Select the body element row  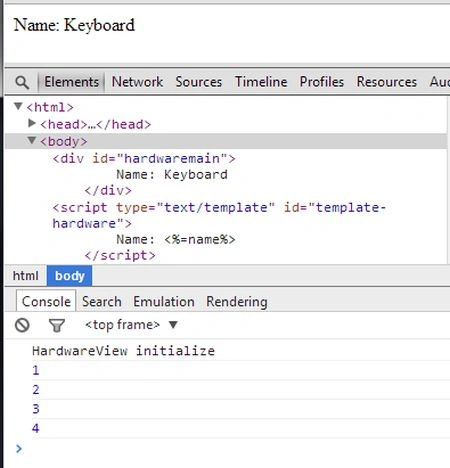[226, 141]
